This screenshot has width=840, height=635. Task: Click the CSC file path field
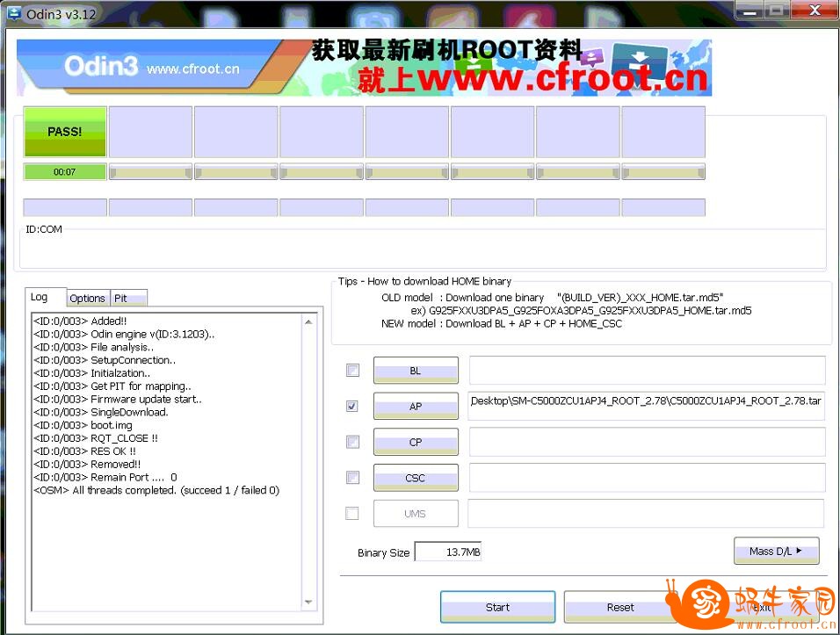648,478
